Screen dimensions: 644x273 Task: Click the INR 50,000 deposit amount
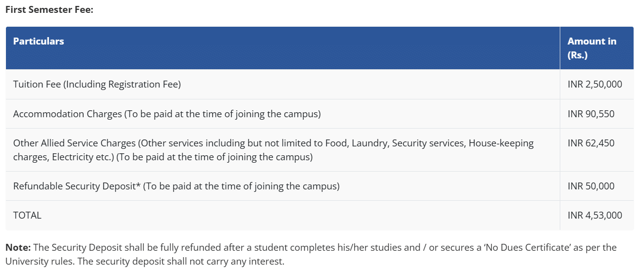[590, 186]
